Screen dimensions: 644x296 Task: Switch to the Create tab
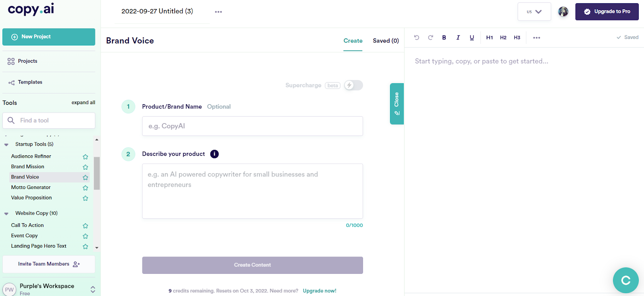click(353, 41)
